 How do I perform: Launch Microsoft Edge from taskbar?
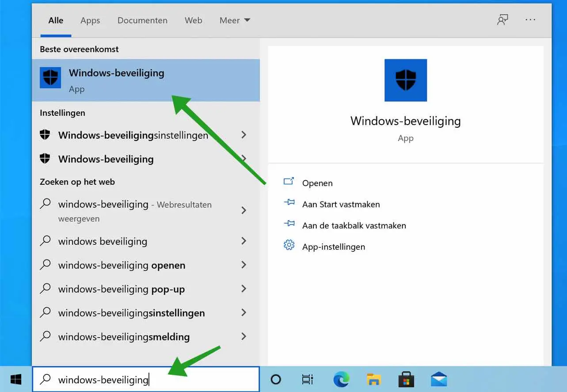pos(341,379)
